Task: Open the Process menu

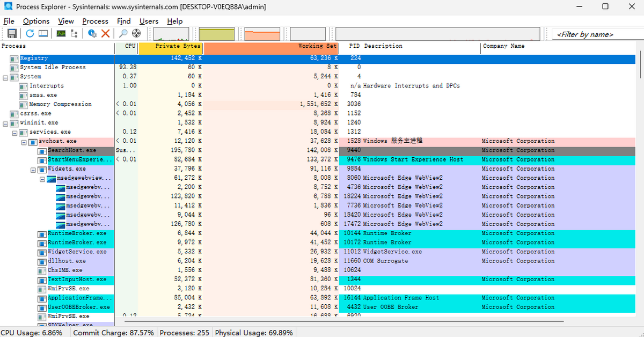Action: (x=96, y=21)
